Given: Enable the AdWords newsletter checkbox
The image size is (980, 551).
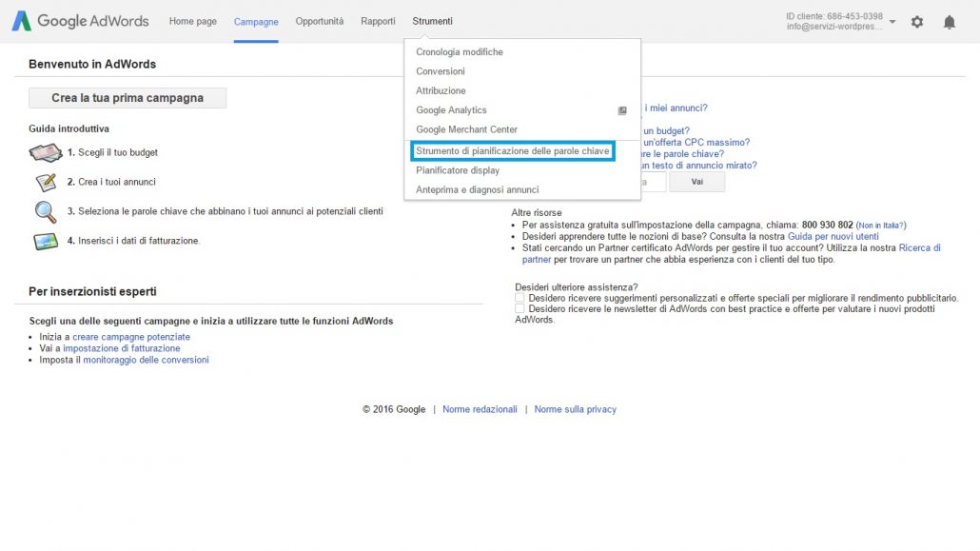Looking at the screenshot, I should pos(519,308).
